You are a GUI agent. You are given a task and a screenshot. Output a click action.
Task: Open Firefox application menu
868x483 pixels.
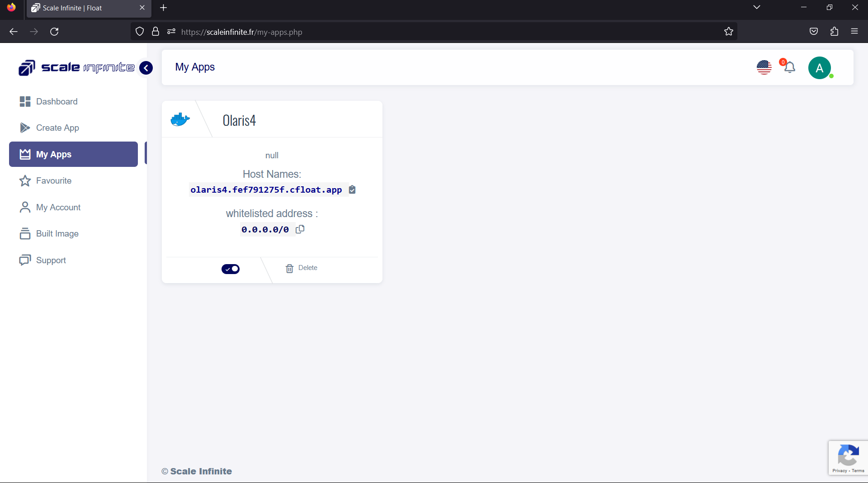click(854, 32)
